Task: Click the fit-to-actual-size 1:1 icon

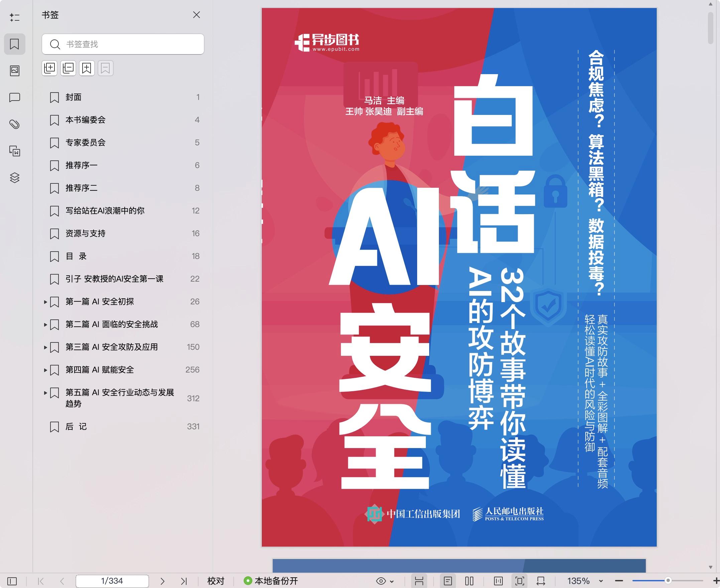Action: pos(498,581)
